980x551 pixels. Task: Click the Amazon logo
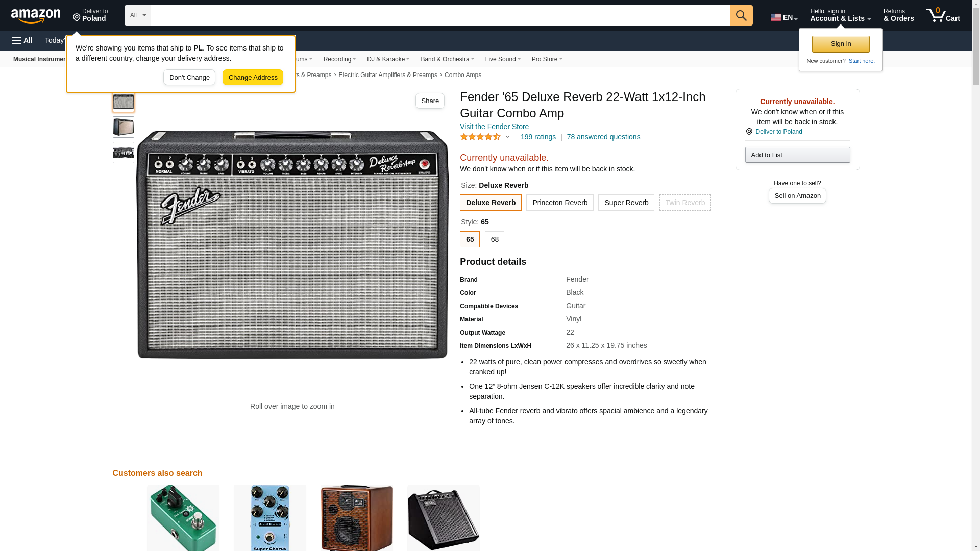tap(36, 16)
